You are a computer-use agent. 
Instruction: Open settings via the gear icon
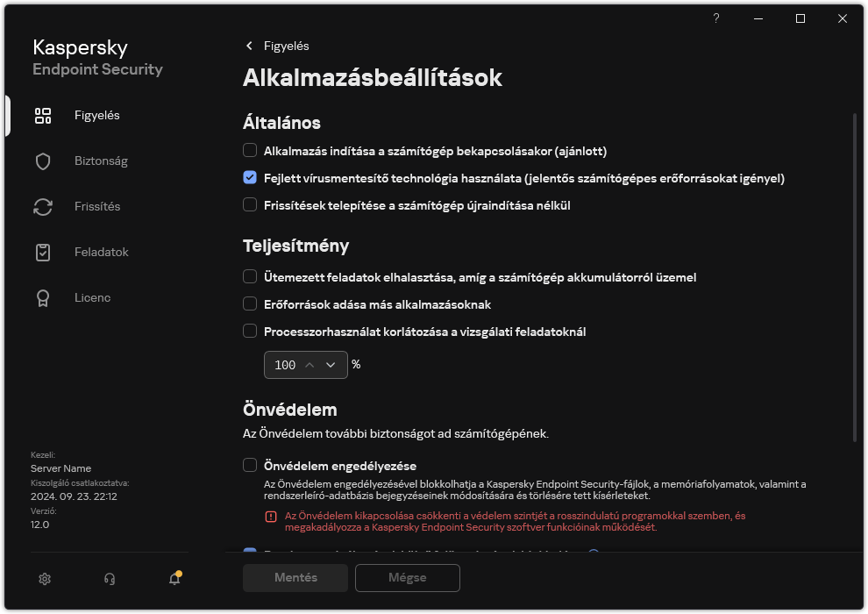click(x=44, y=579)
